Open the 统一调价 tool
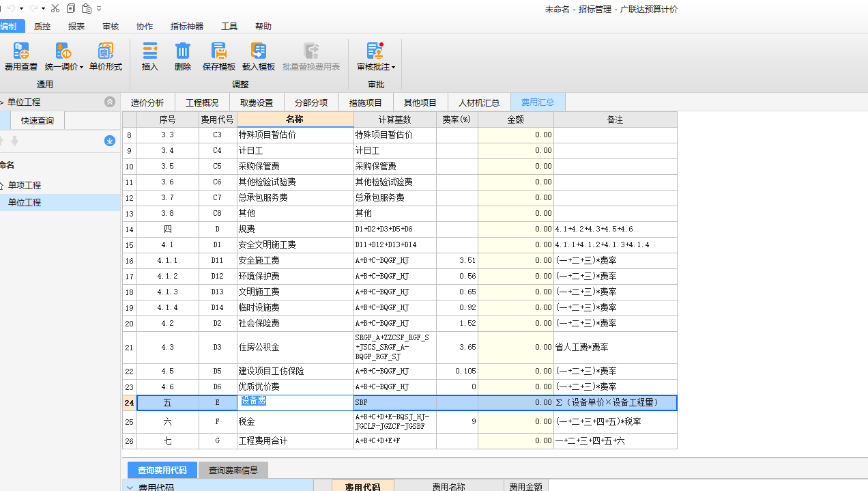The height and width of the screenshot is (491, 868). pos(63,57)
